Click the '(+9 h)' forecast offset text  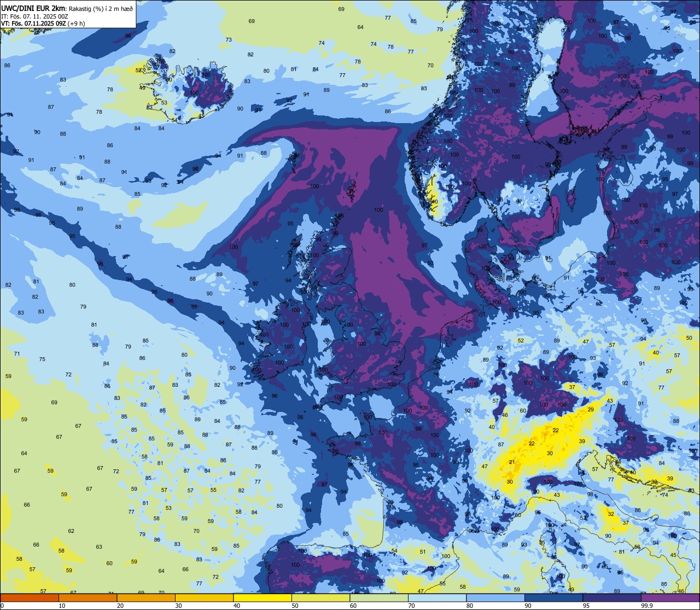point(76,24)
